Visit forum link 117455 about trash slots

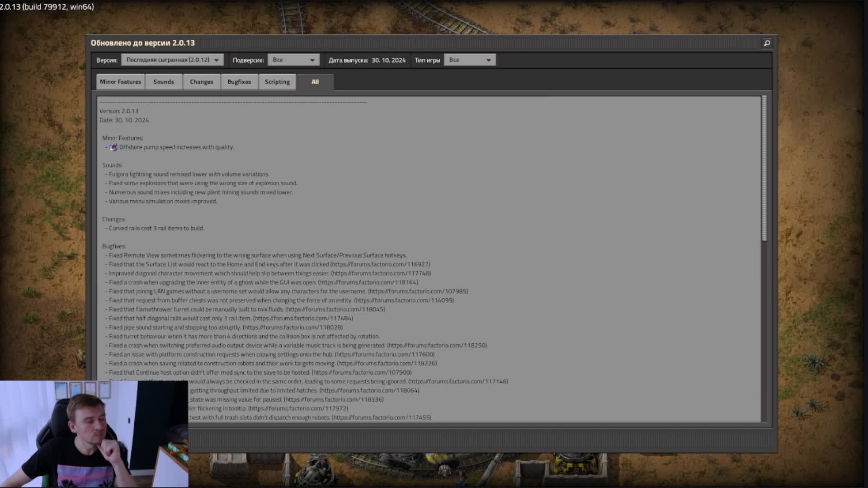point(382,418)
